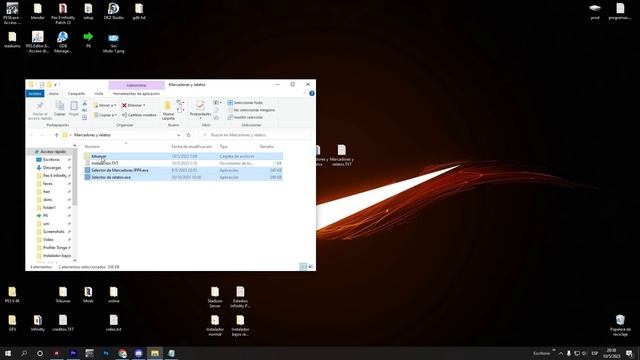
Task: Click the Up one level arrow
Action: (56, 135)
